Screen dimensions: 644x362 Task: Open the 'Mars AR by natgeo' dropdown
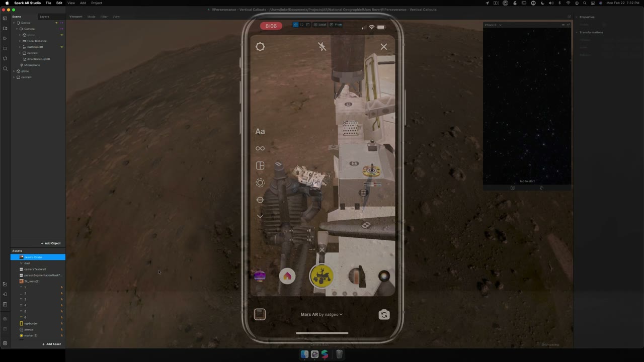[x=321, y=314]
